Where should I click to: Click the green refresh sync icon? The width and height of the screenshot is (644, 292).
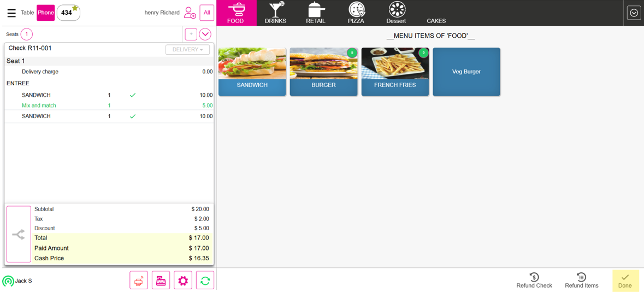pyautogui.click(x=205, y=281)
